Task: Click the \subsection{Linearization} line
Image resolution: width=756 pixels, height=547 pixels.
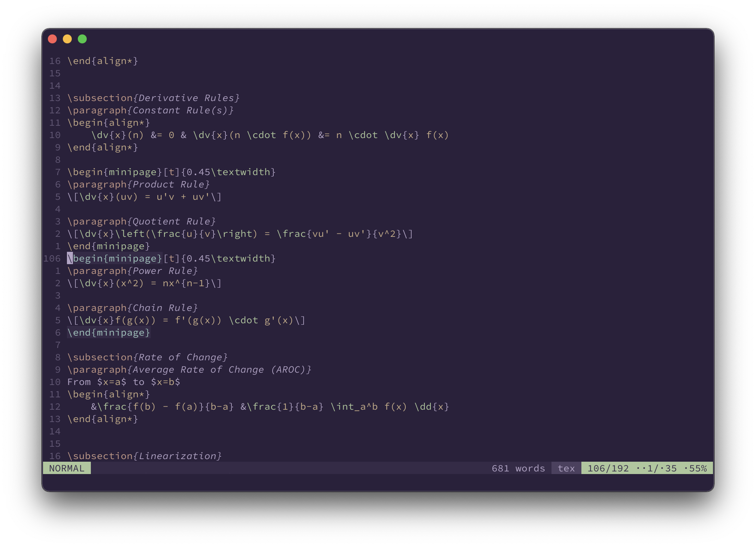Action: click(144, 456)
